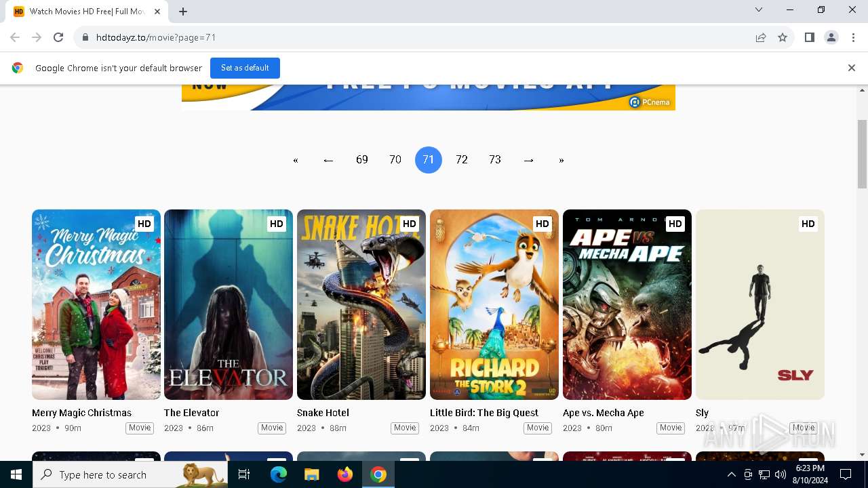The height and width of the screenshot is (488, 868).
Task: Open Ape vs Mecha Ape poster
Action: tap(627, 304)
